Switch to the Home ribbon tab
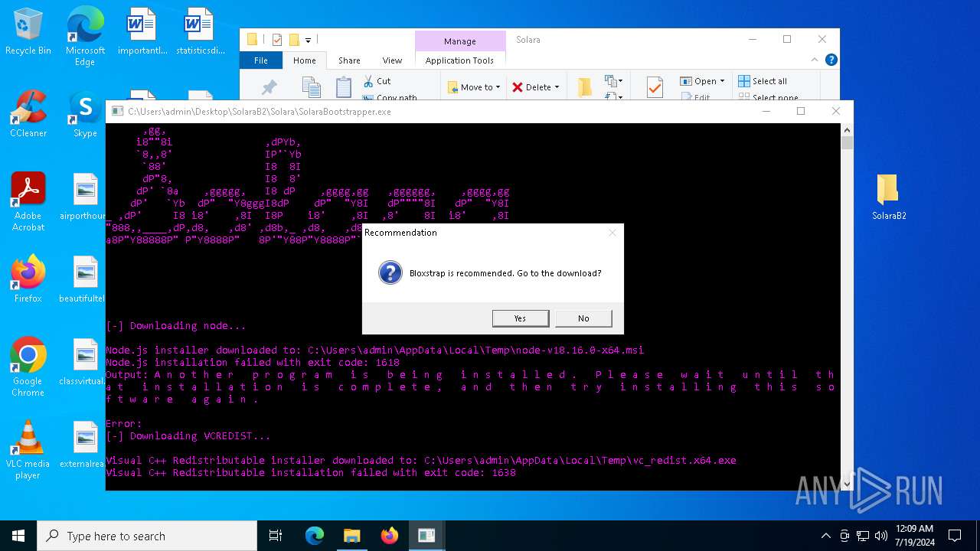Screen dimensions: 980x551 (x=305, y=60)
